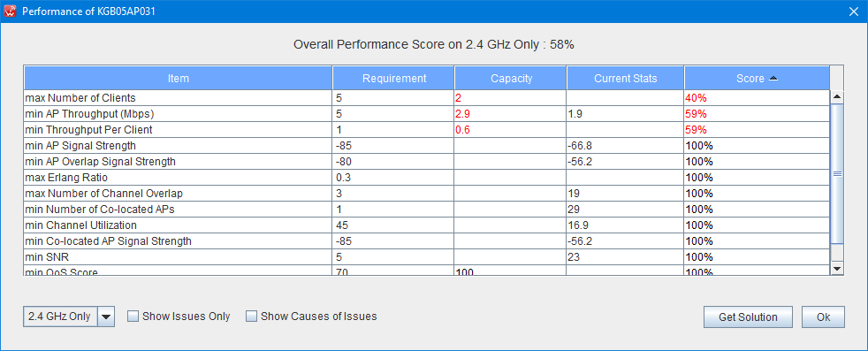Select the min Co-located AP Signal Strength row

427,241
